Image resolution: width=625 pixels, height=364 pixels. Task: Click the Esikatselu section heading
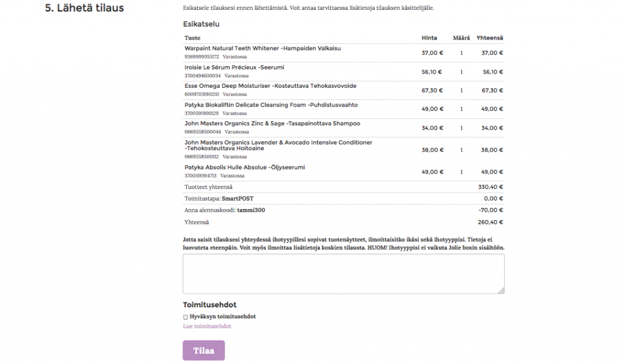[201, 24]
